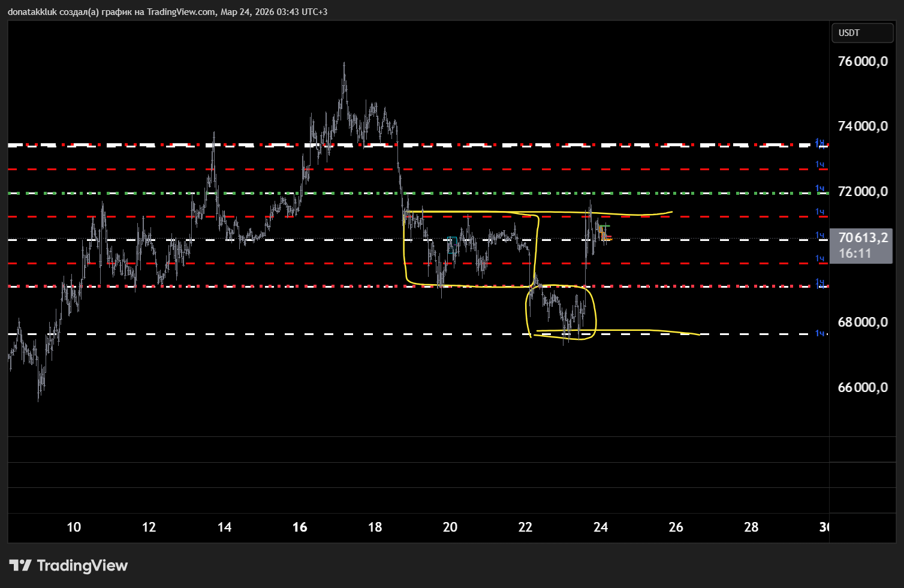Screen dimensions: 904x588
Task: Click date 24 on the time axis
Action: coord(600,527)
